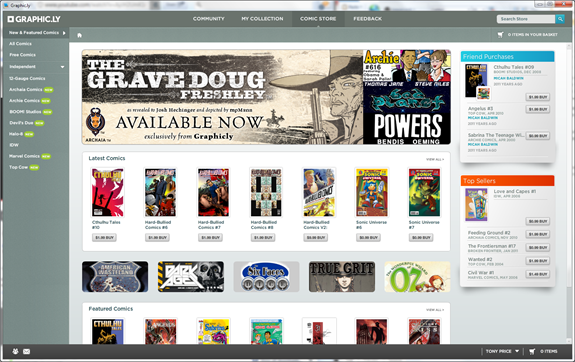Open Archie Comics publisher

(x=24, y=100)
